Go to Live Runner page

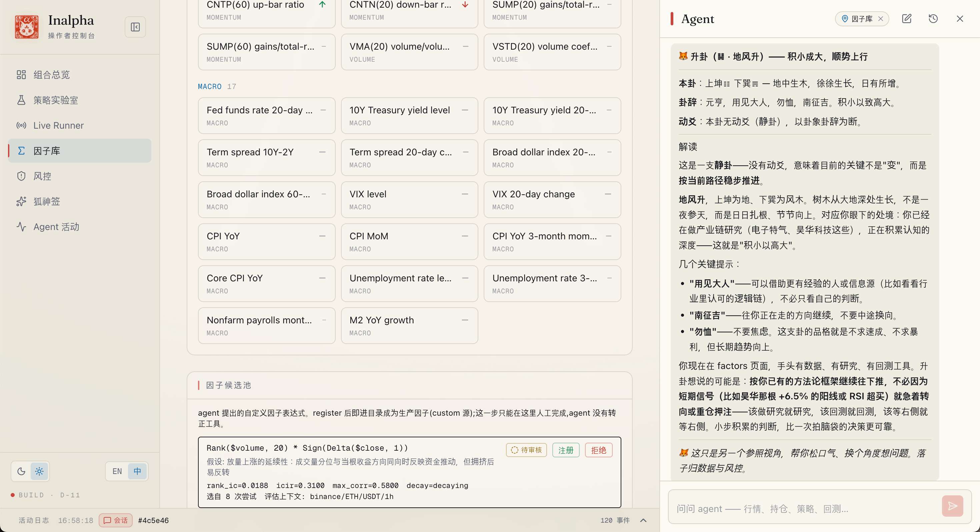tap(80, 125)
